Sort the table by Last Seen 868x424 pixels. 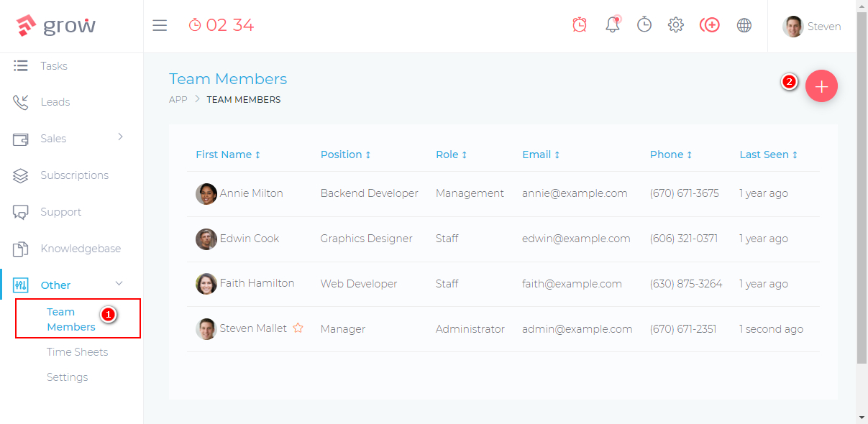pyautogui.click(x=768, y=155)
